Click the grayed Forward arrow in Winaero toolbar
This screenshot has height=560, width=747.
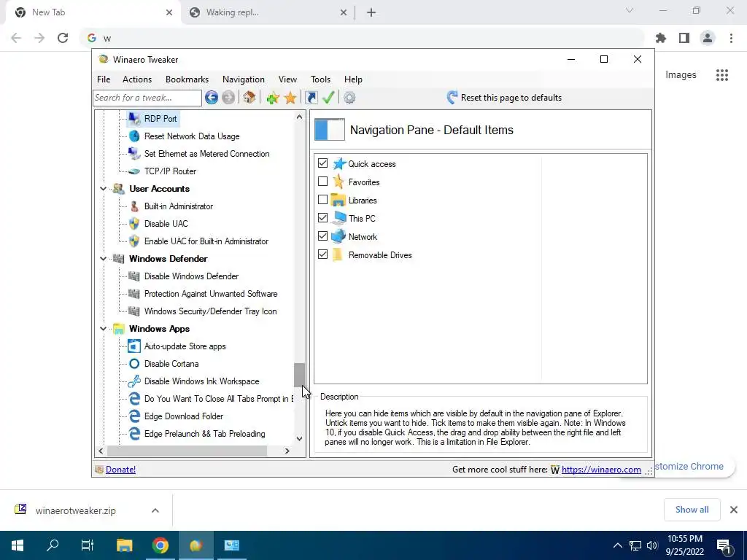click(228, 98)
